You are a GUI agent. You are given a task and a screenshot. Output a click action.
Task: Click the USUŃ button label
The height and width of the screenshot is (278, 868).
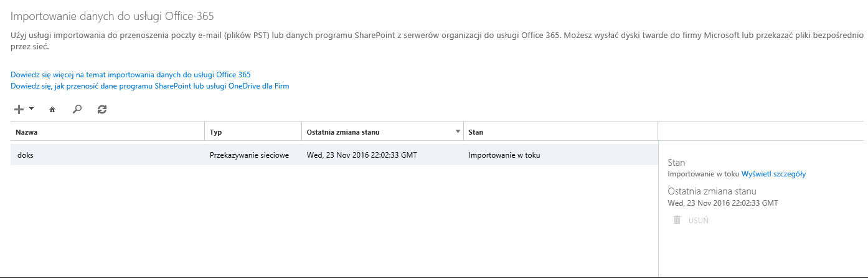pos(698,221)
